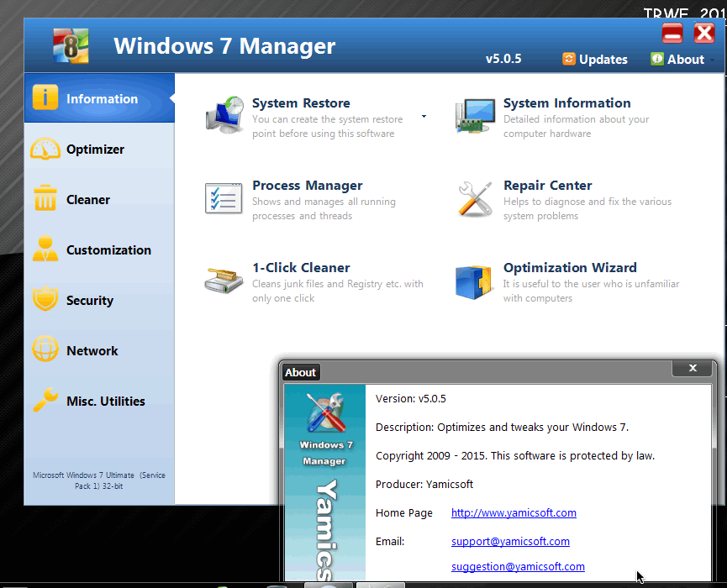
Task: Visit the http://www.yamicsoft.com home page link
Action: tap(514, 512)
